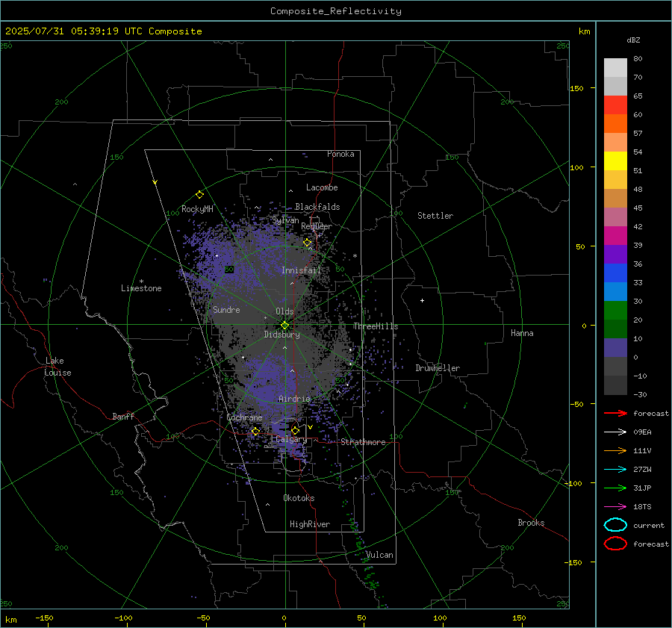The image size is (672, 628).
Task: Click the ThreeHills label
Action: [x=376, y=326]
